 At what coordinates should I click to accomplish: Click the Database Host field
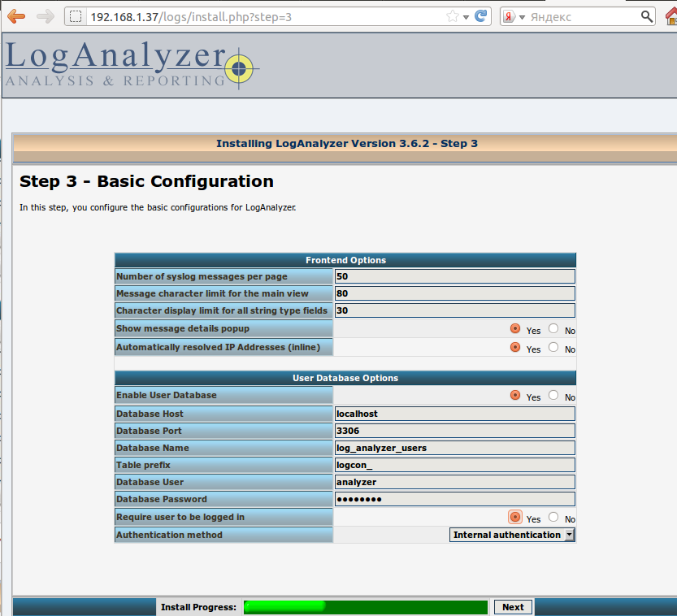(x=454, y=414)
